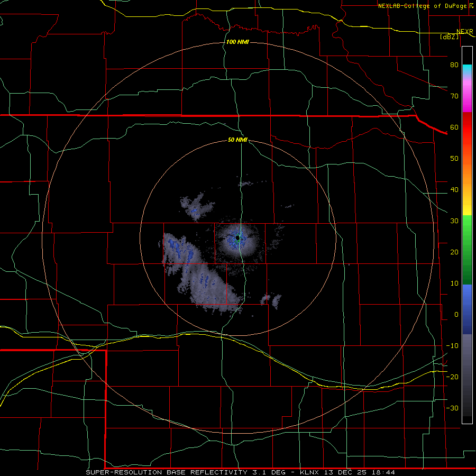The width and height of the screenshot is (476, 476).
Task: Click the '100 NMI' range ring label
Action: (237, 42)
